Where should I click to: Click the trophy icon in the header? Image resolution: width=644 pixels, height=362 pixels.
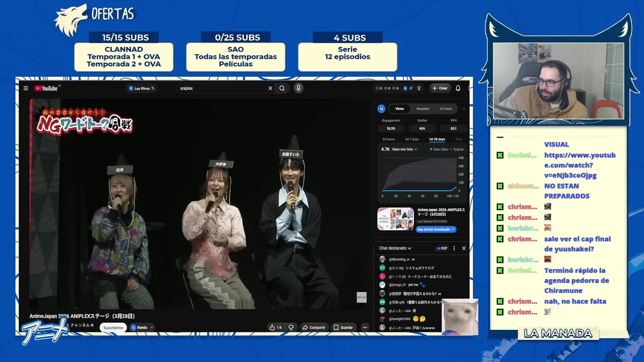point(419,88)
